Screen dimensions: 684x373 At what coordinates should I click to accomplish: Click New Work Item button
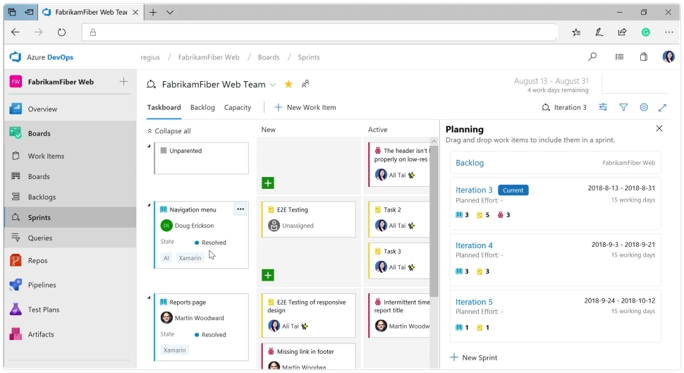pyautogui.click(x=305, y=107)
